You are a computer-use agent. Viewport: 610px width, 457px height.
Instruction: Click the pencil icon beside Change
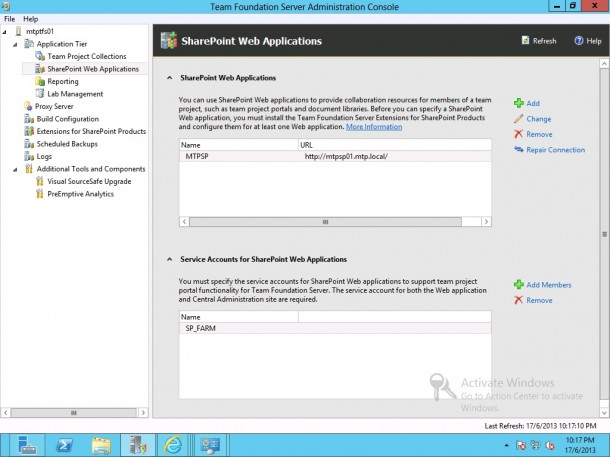[x=519, y=119]
